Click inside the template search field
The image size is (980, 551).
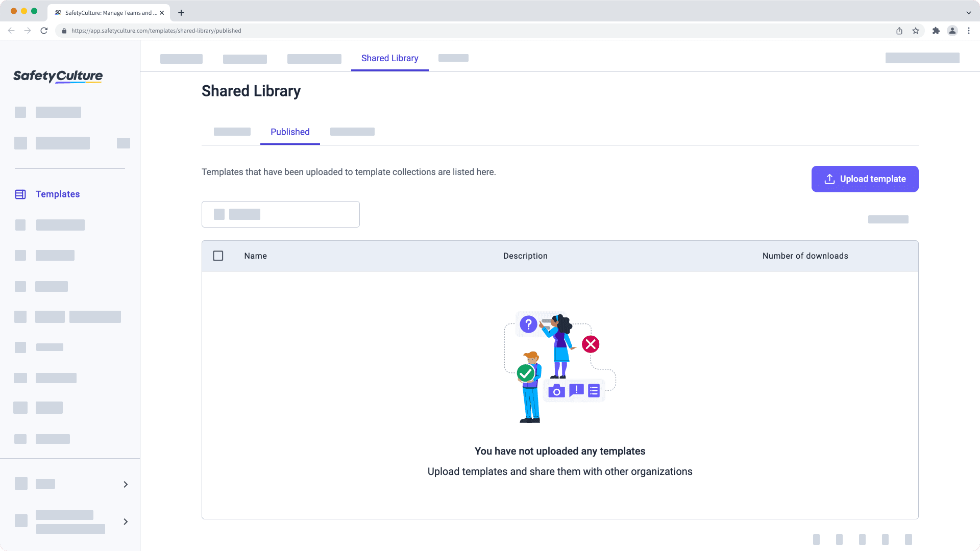(281, 214)
